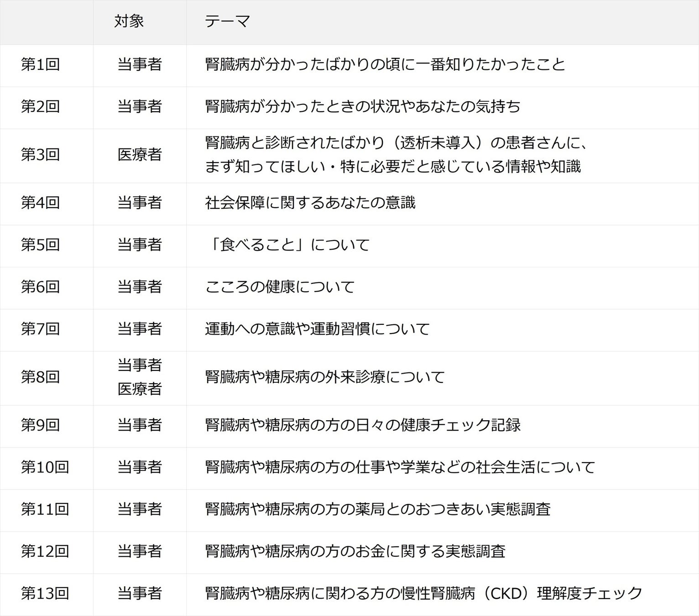Click the 運動への意識や運動習慣について theme
Image resolution: width=699 pixels, height=616 pixels.
317,329
